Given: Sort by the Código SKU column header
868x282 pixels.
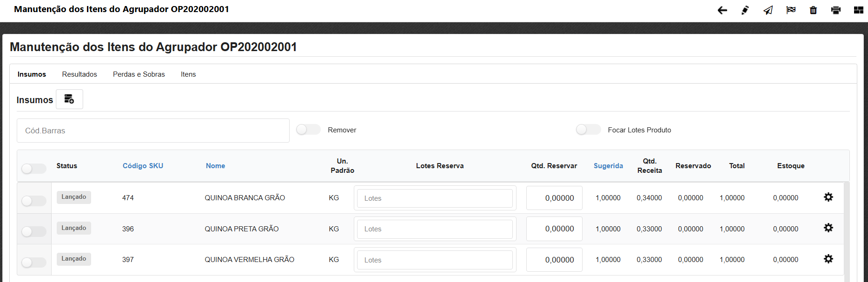Looking at the screenshot, I should [x=143, y=166].
